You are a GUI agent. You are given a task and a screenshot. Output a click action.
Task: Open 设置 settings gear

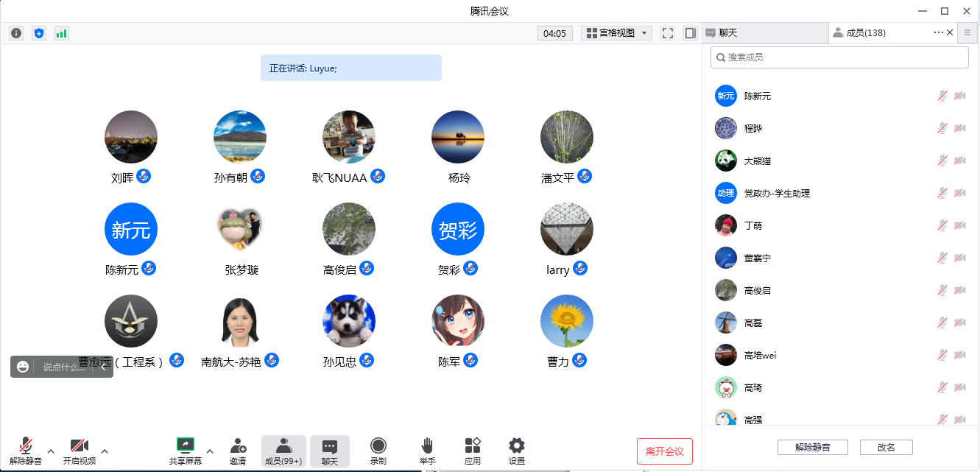click(x=517, y=451)
